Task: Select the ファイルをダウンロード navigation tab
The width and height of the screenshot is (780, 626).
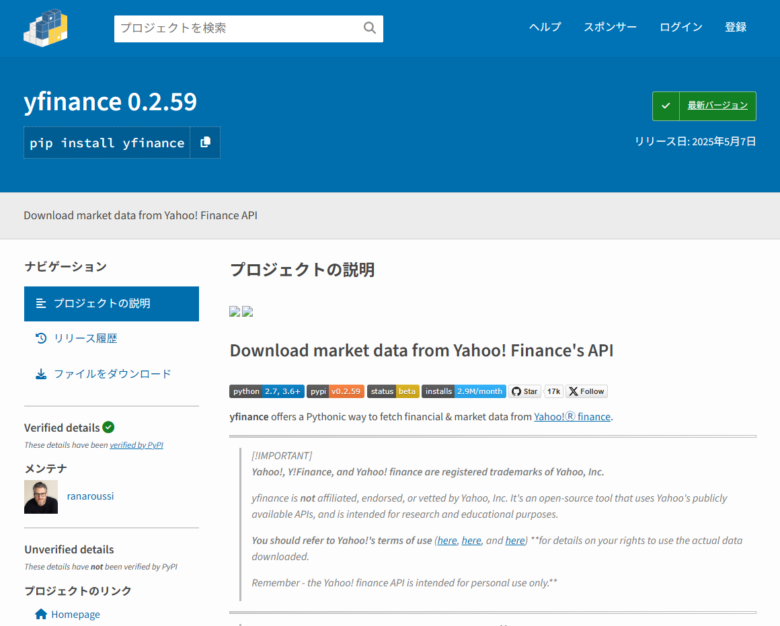Action: pos(111,374)
